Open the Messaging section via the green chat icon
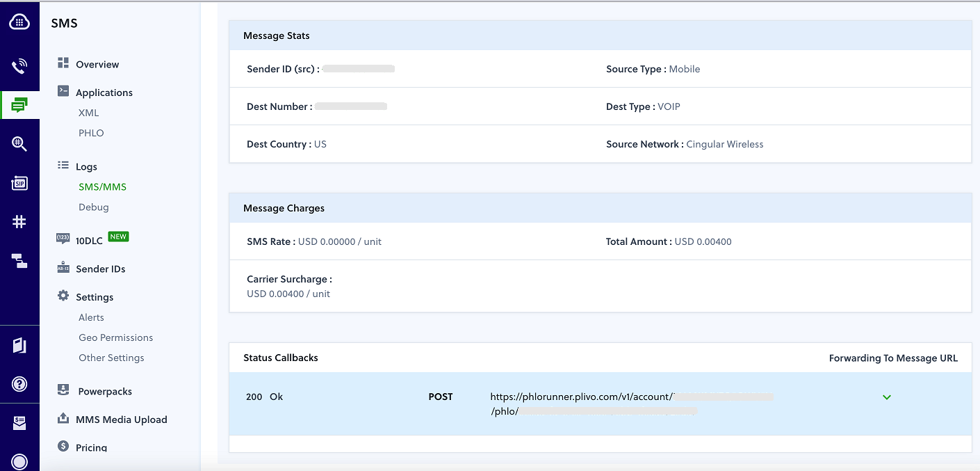This screenshot has height=471, width=980. pos(19,104)
